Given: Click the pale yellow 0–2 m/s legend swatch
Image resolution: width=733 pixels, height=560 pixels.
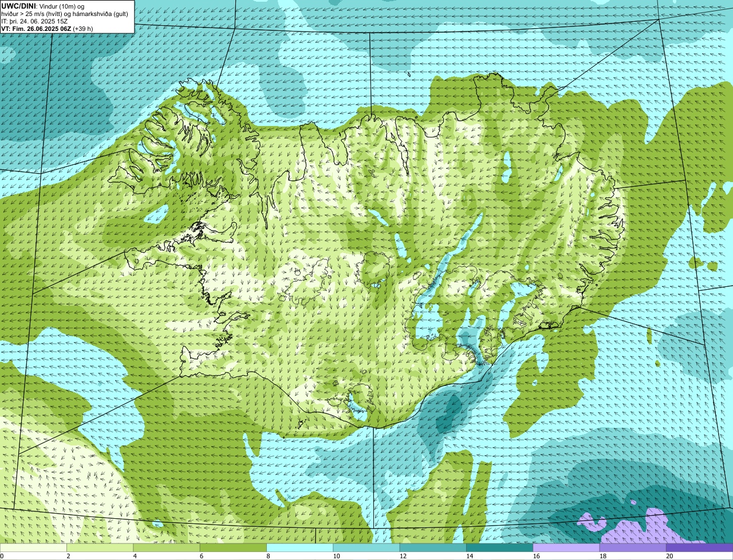Looking at the screenshot, I should pos(33,548).
